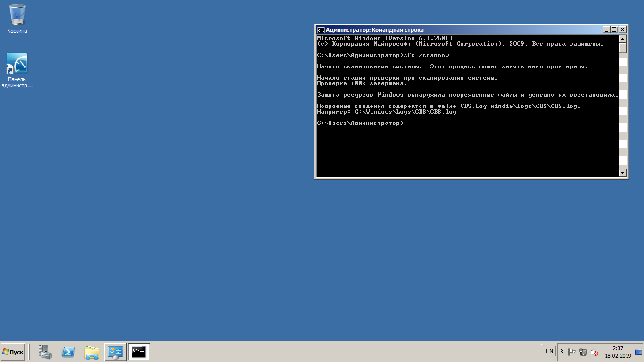Close the command prompt window
The height and width of the screenshot is (362, 644).
click(x=623, y=30)
